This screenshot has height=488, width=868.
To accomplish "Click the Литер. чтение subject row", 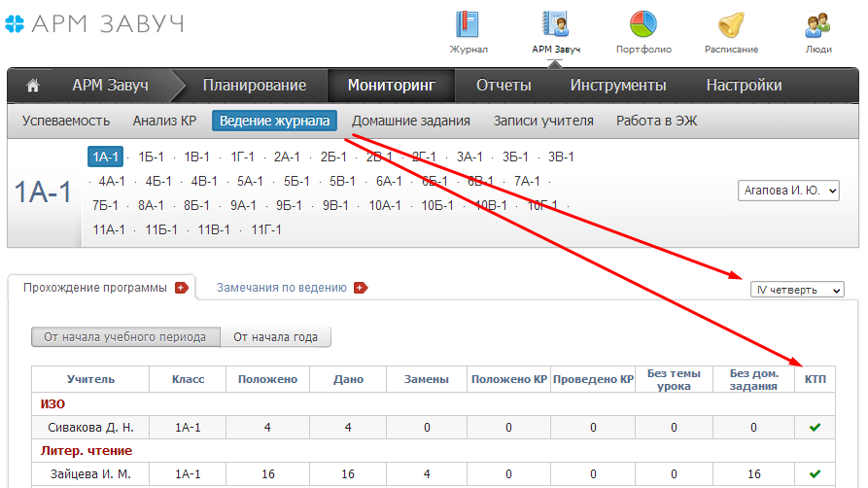I will (433, 450).
